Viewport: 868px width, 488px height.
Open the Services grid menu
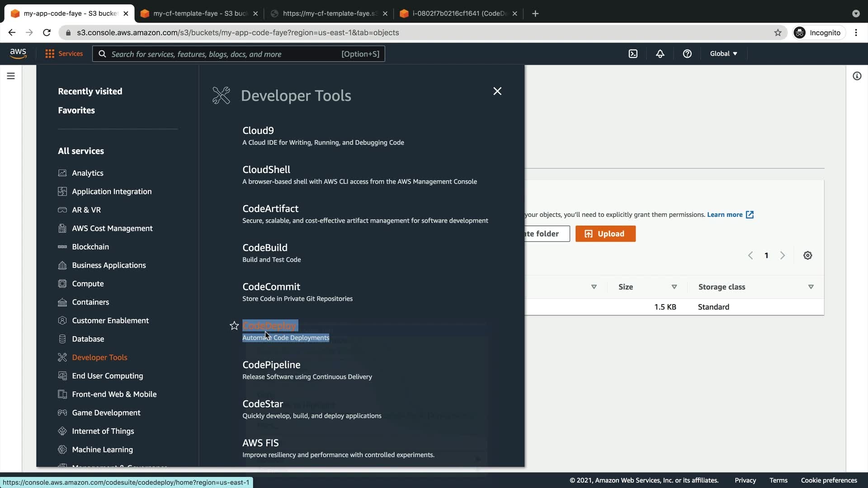click(x=64, y=54)
